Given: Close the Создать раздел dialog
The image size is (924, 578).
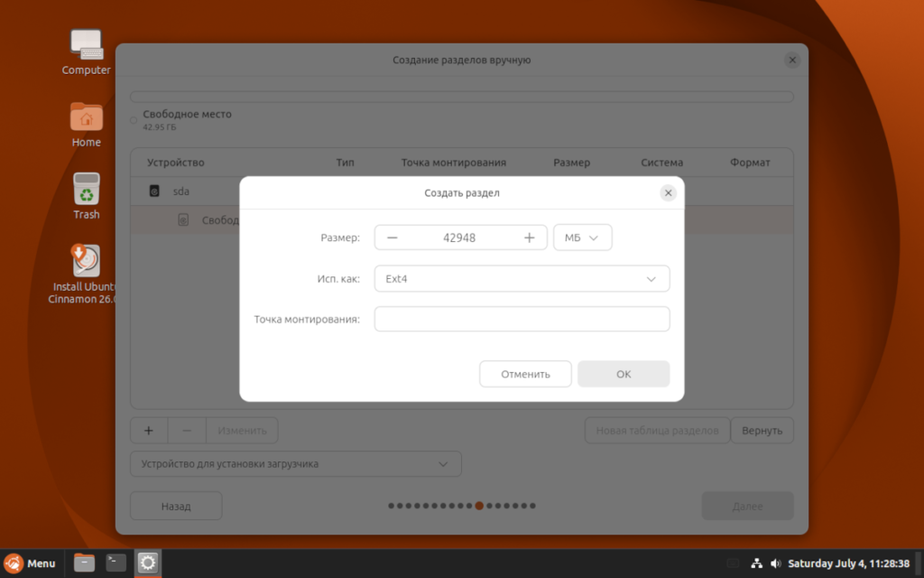Looking at the screenshot, I should tap(668, 193).
